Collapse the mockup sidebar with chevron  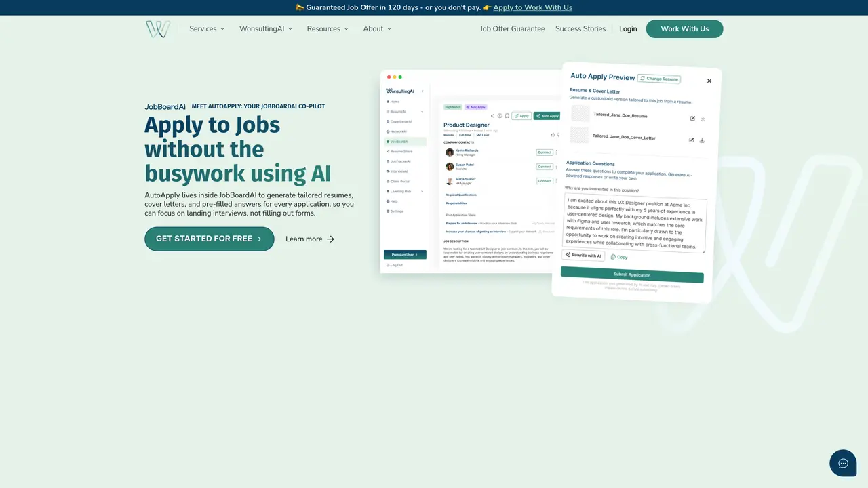click(x=422, y=91)
